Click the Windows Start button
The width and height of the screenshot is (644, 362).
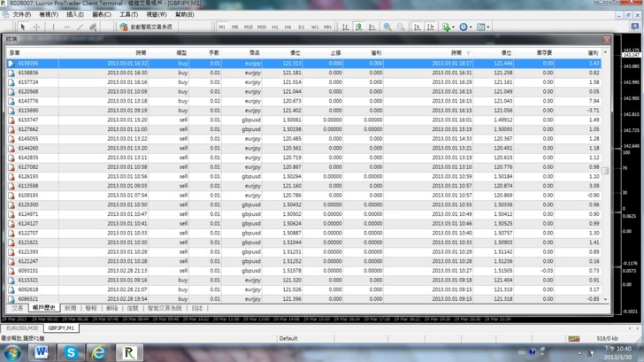point(12,352)
